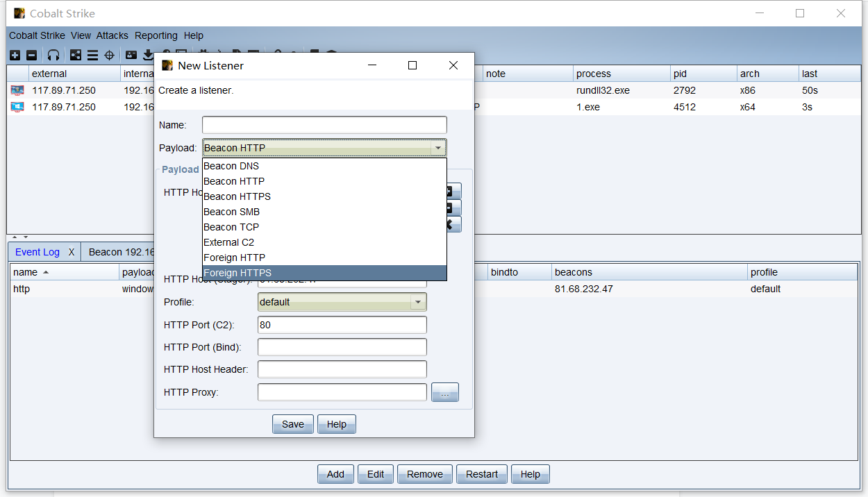
Task: Focus the HTTP Host Header field
Action: [x=342, y=369]
